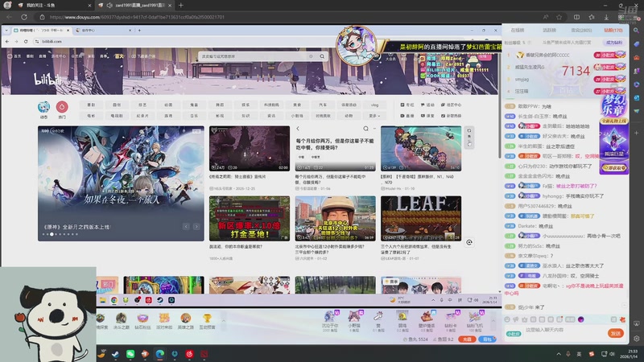
Task: Click the outer browser refresh button
Action: pos(24,17)
